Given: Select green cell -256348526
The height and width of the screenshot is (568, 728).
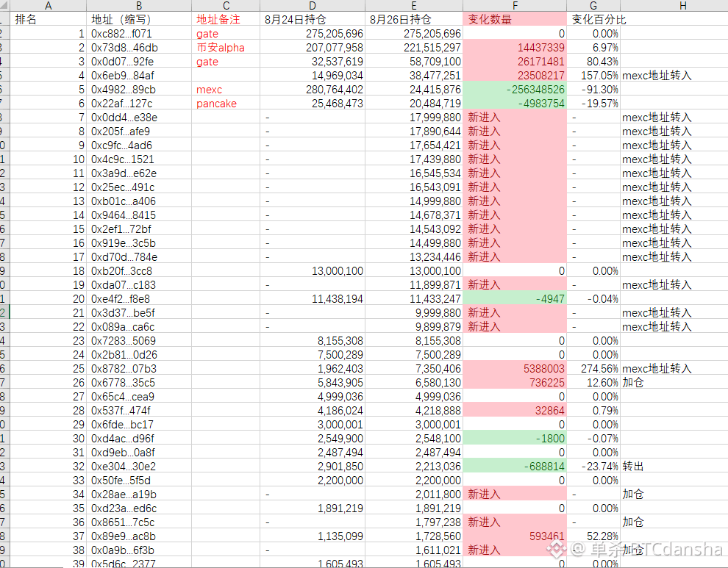Looking at the screenshot, I should tap(515, 89).
